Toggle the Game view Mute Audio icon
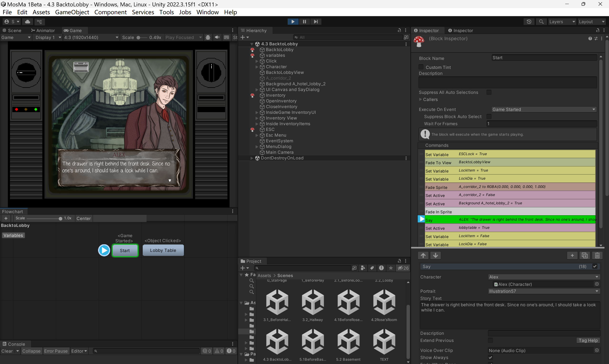This screenshot has width=609, height=364. [217, 37]
